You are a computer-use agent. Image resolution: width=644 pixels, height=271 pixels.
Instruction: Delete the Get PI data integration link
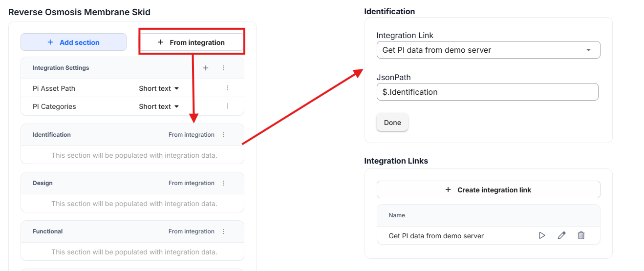(581, 235)
